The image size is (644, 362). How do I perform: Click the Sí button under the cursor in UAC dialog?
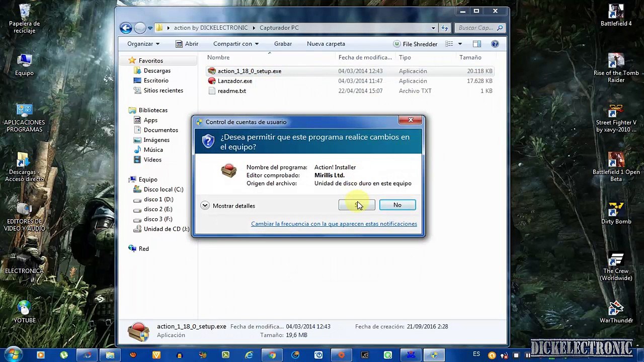click(357, 205)
